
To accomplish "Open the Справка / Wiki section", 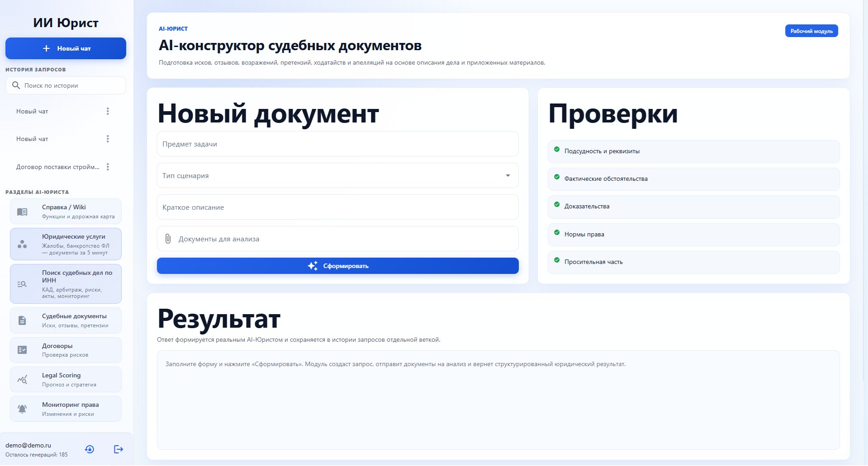I will point(66,211).
